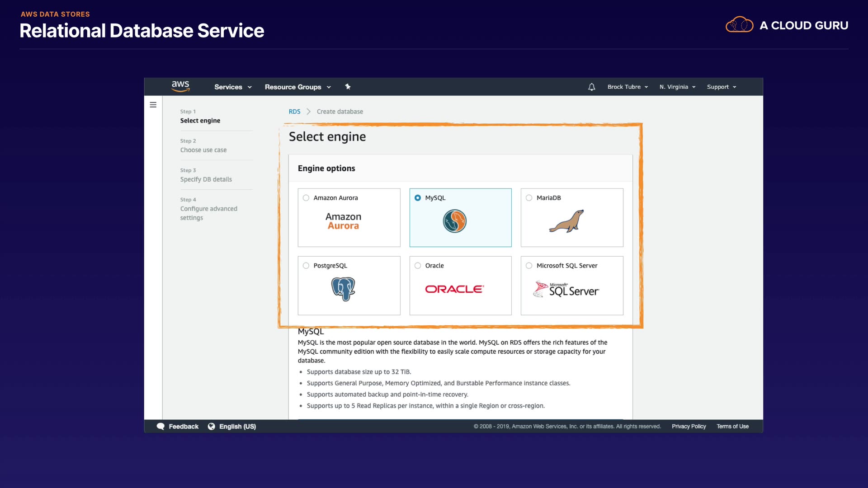
Task: Go to RDS breadcrumb link
Action: pyautogui.click(x=294, y=112)
